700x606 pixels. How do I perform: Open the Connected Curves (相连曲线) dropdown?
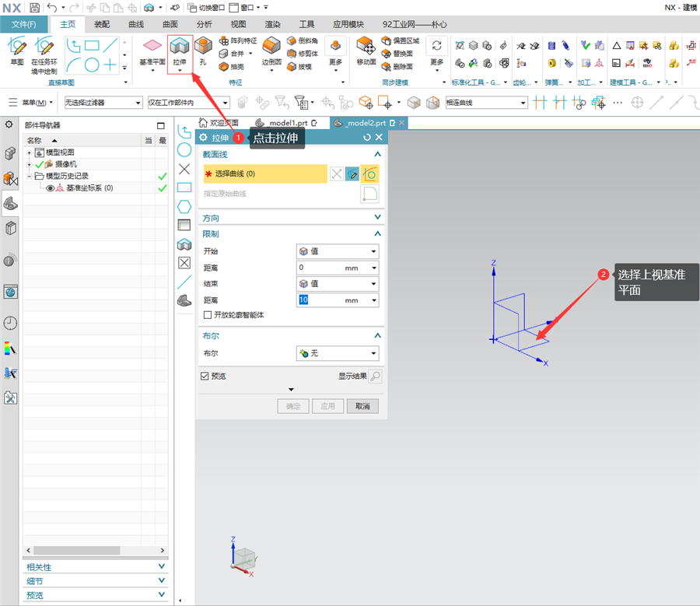(487, 103)
